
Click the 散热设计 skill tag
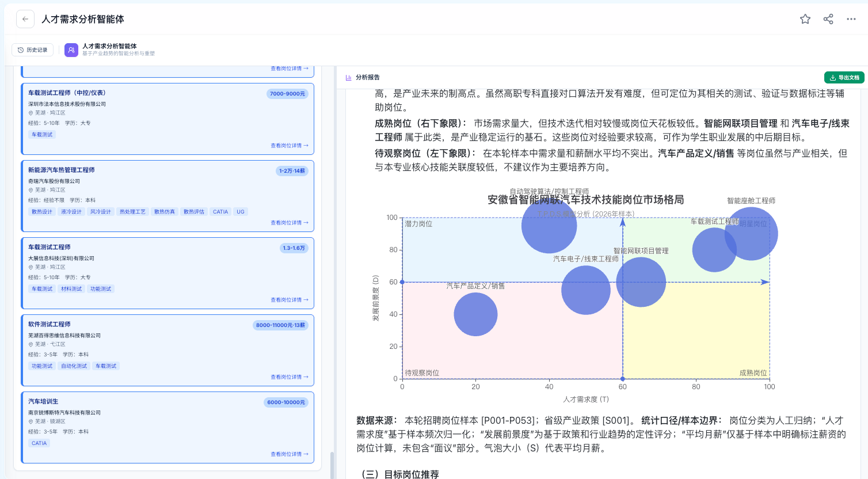click(x=42, y=212)
